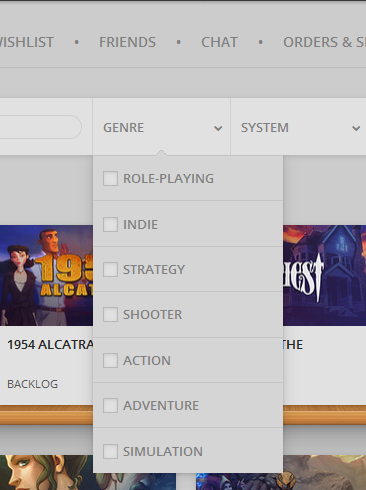This screenshot has width=366, height=490.
Task: Open the System filter menu
Action: point(298,127)
